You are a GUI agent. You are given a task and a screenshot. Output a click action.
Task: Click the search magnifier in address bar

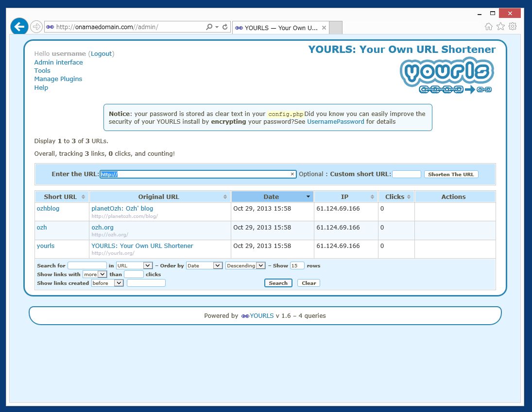tap(209, 27)
